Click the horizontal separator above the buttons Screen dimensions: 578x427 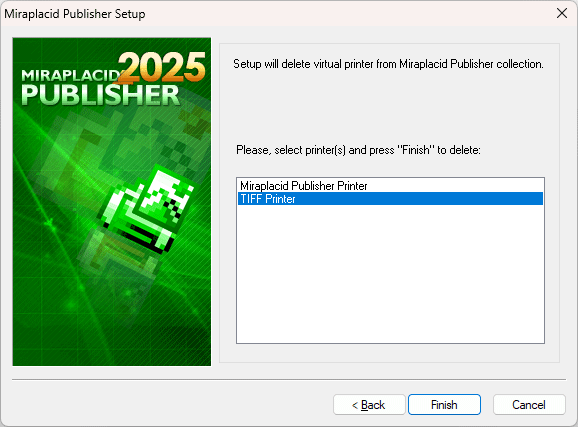click(289, 379)
